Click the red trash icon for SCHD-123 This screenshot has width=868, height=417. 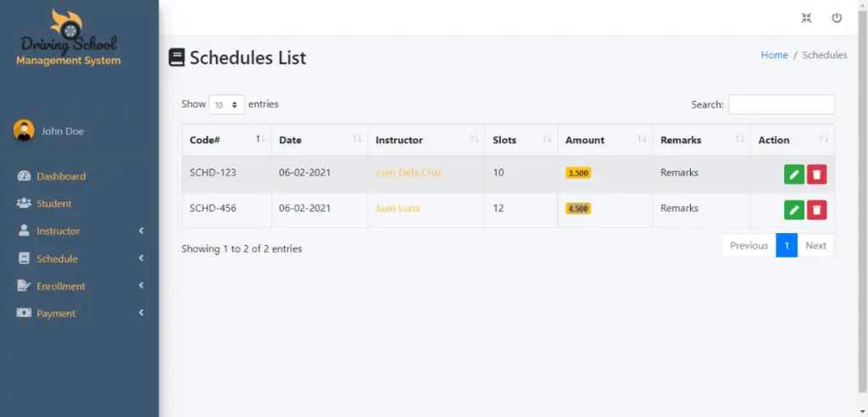[816, 175]
